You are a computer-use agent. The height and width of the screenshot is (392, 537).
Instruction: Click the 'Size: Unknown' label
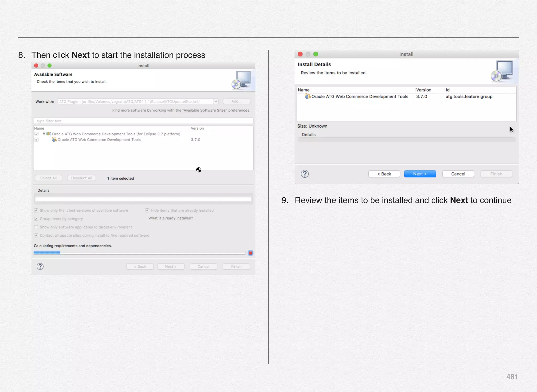(x=312, y=126)
